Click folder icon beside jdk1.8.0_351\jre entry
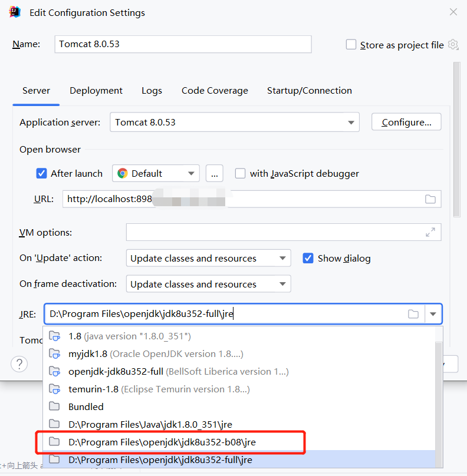Screen dimensions: 467x476 (54, 424)
